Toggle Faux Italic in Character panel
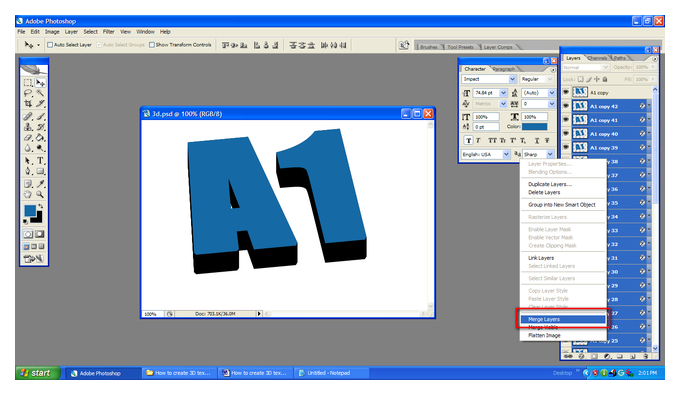Viewport: 680px width, 395px height. coord(478,140)
